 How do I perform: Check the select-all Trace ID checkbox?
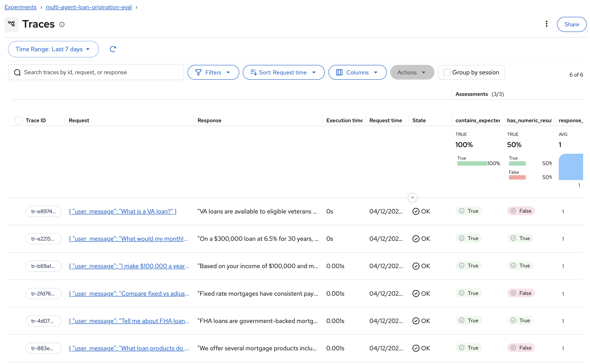click(19, 120)
